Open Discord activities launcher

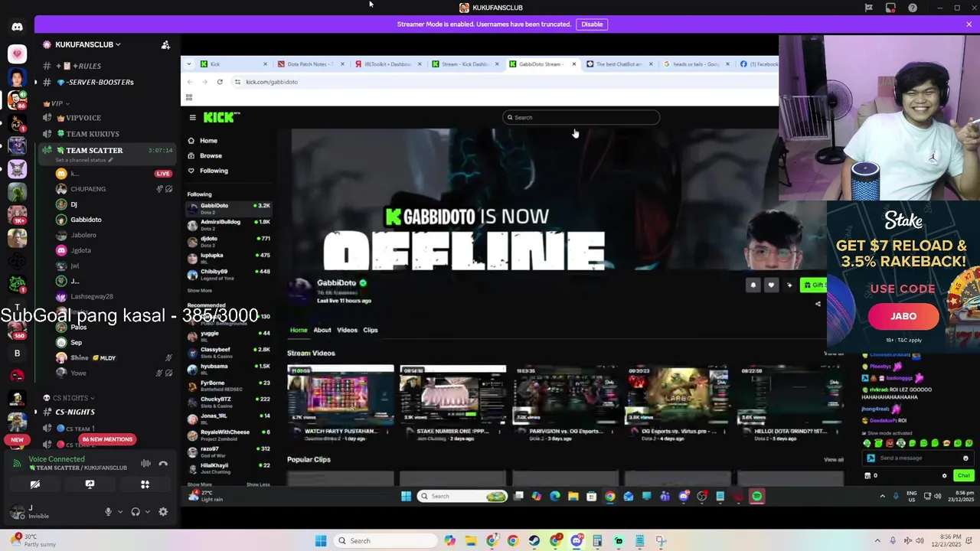[145, 484]
